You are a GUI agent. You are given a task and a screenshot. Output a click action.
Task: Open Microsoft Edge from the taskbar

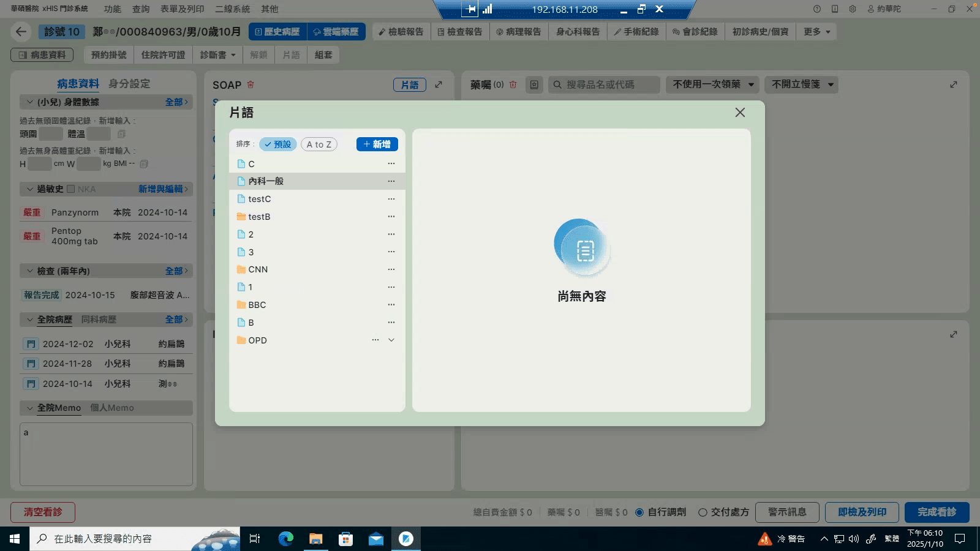click(x=286, y=539)
